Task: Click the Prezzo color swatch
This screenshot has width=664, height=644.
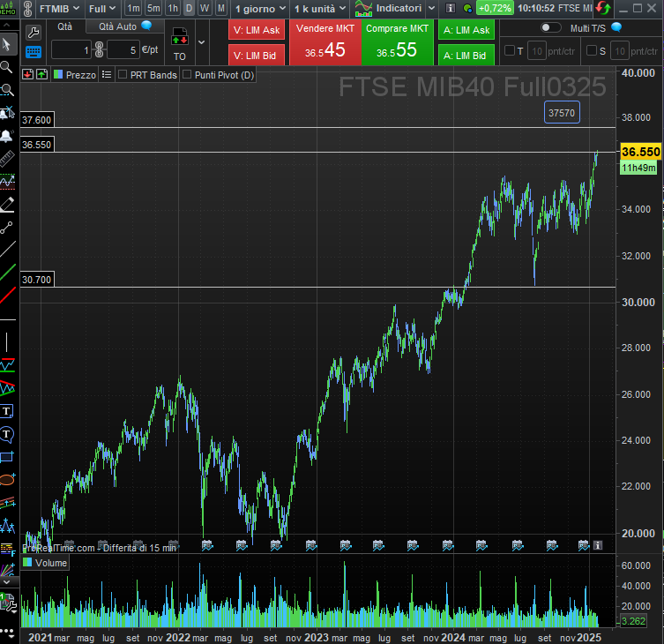Action: pos(58,75)
